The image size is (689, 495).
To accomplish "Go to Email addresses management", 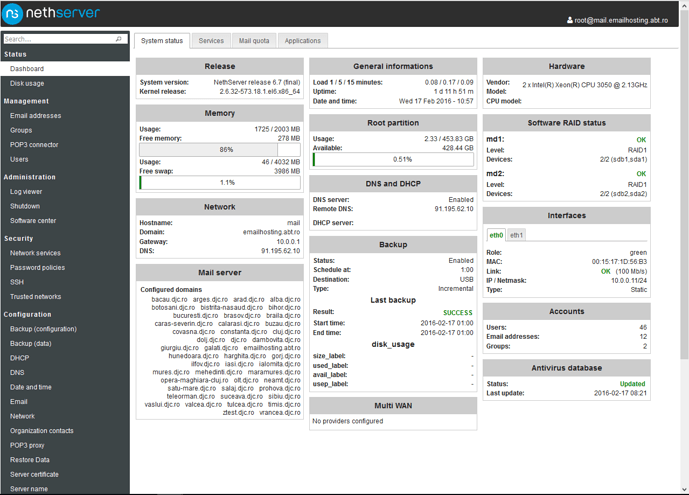I will point(36,116).
